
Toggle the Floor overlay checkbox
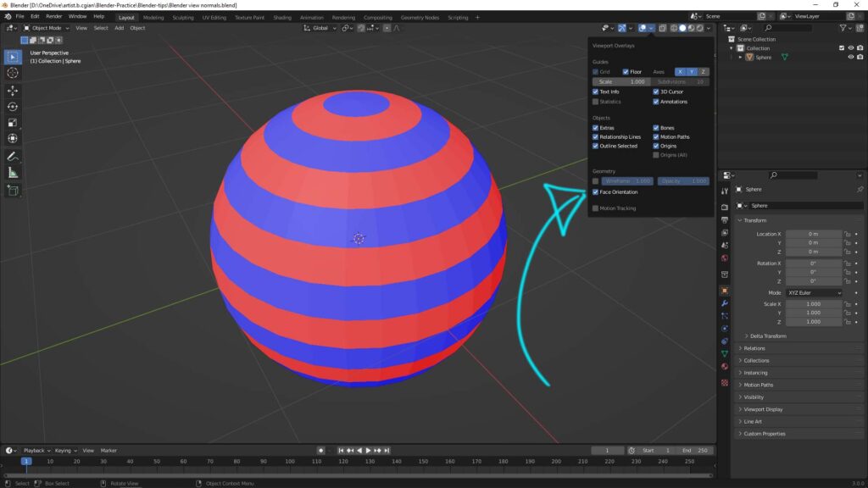click(x=626, y=72)
